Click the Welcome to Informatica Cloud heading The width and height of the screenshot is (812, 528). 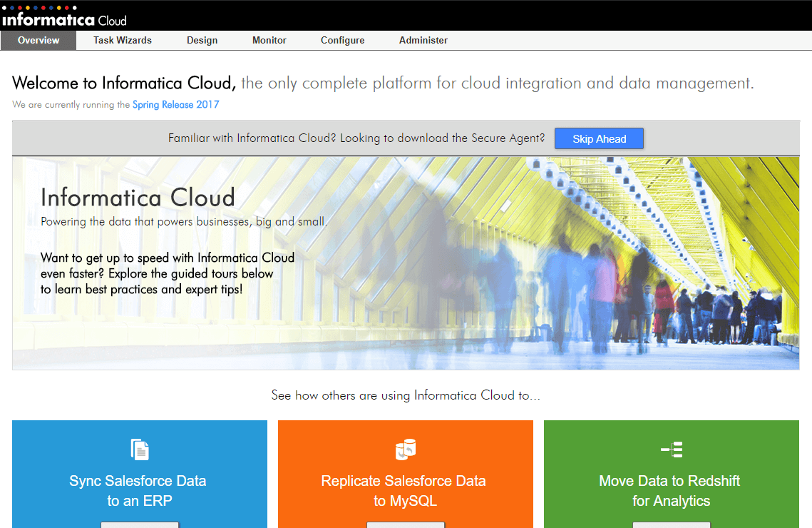coord(124,83)
